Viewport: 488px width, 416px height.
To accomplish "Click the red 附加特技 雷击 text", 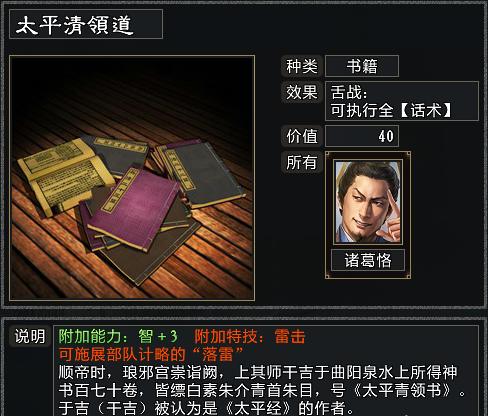I will pos(250,336).
